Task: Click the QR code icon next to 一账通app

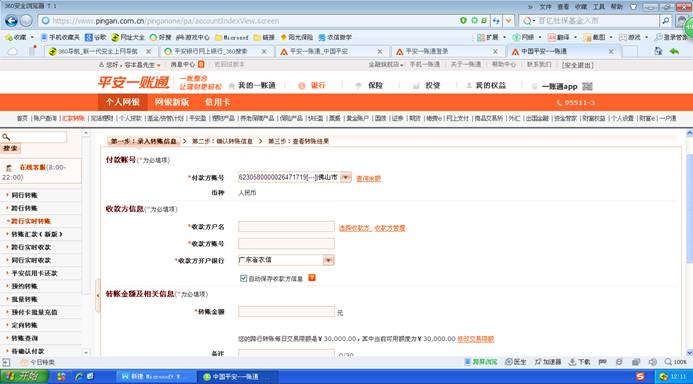Action: [x=587, y=86]
